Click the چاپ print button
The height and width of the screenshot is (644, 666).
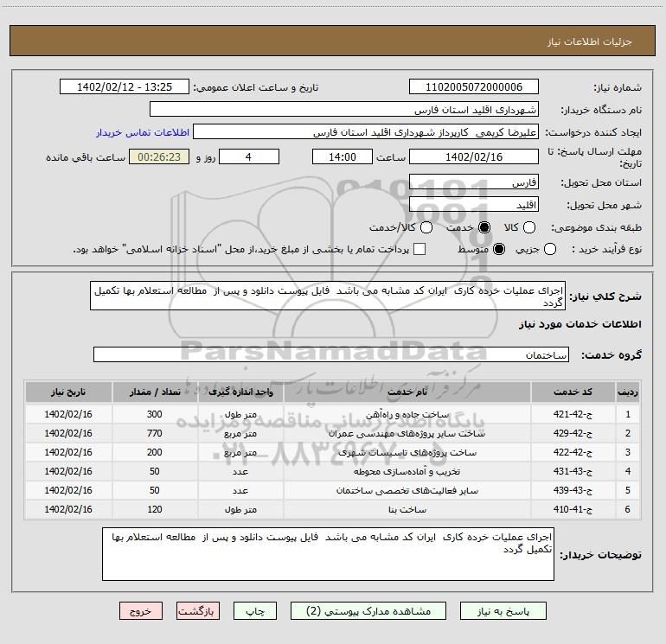(x=255, y=611)
